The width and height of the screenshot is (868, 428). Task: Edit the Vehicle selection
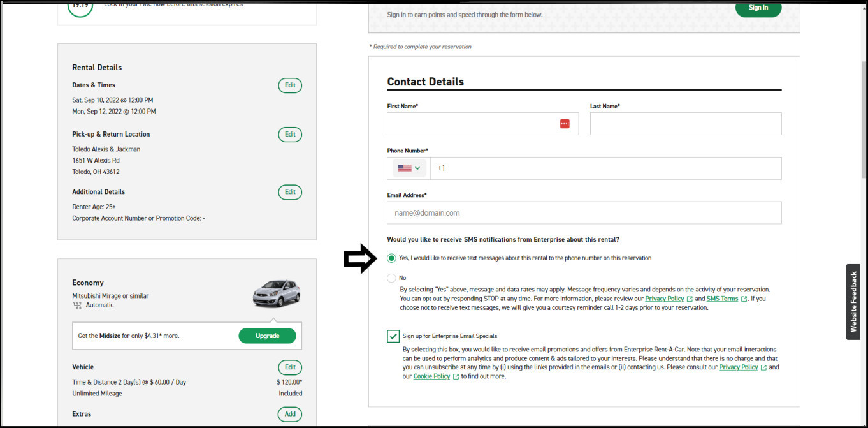coord(290,367)
